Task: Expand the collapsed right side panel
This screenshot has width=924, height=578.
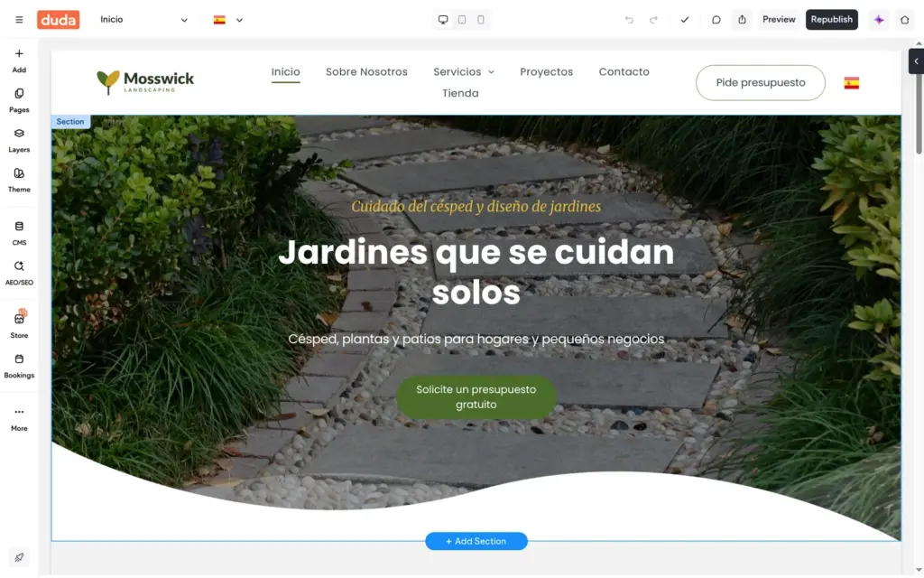Action: coord(916,61)
